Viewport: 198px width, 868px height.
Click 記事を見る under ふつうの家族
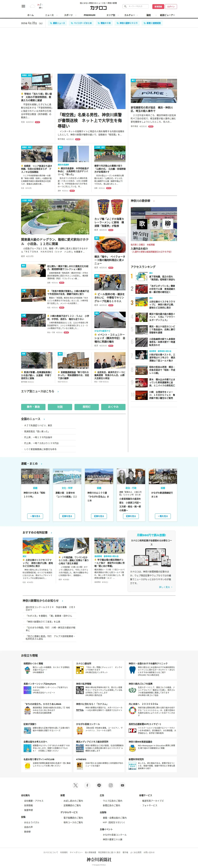67,516
